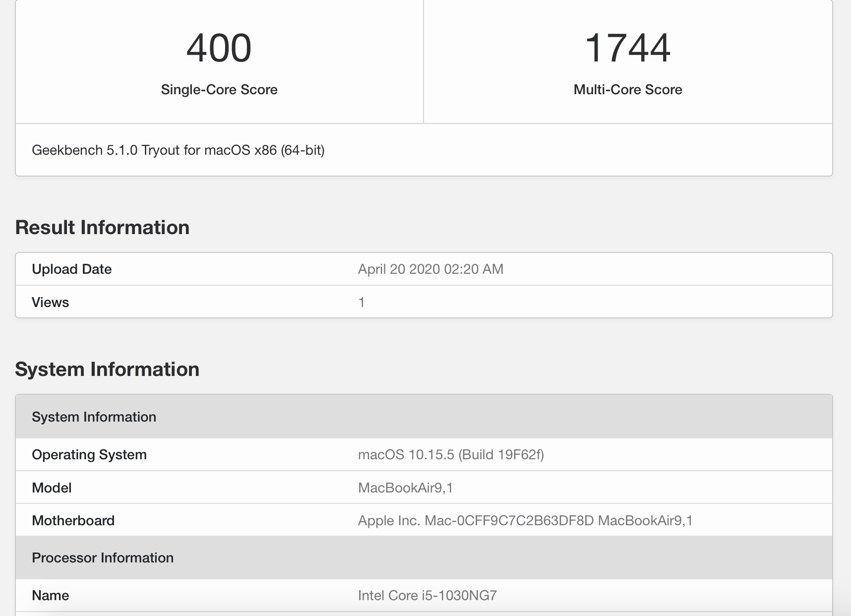The image size is (851, 616).
Task: Select the macOS 10.15.5 build value
Action: [x=451, y=455]
